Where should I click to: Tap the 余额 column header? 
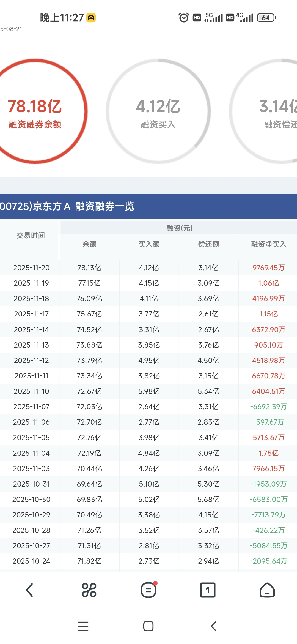click(x=89, y=244)
